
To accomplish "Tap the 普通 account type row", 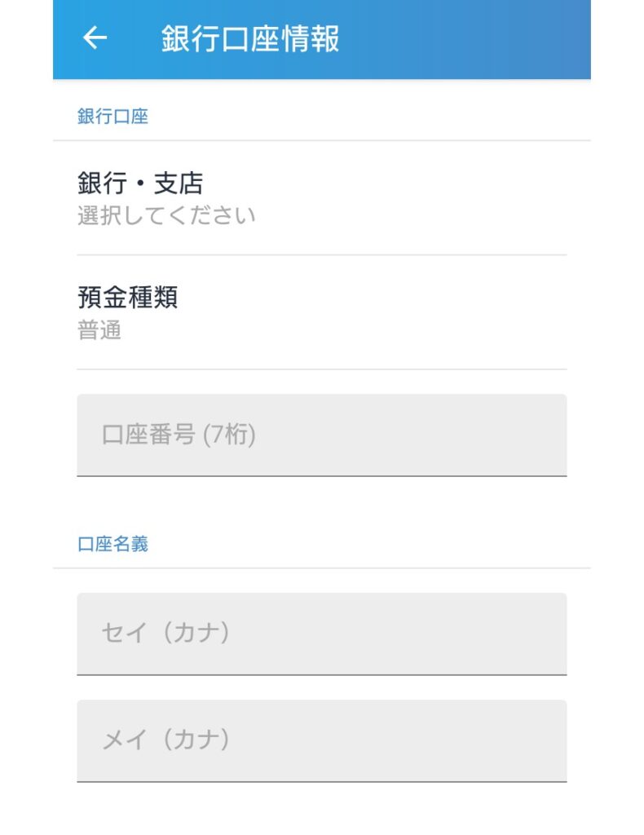I will 321,312.
